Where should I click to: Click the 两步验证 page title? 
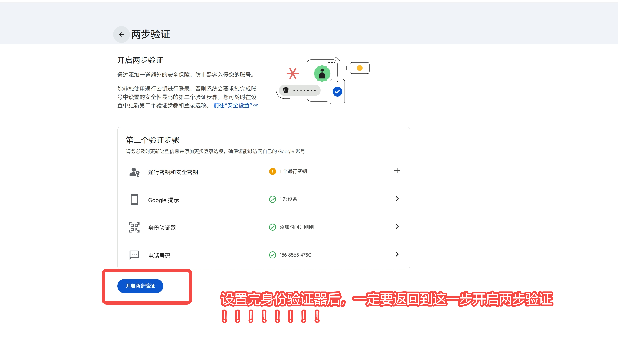[150, 34]
